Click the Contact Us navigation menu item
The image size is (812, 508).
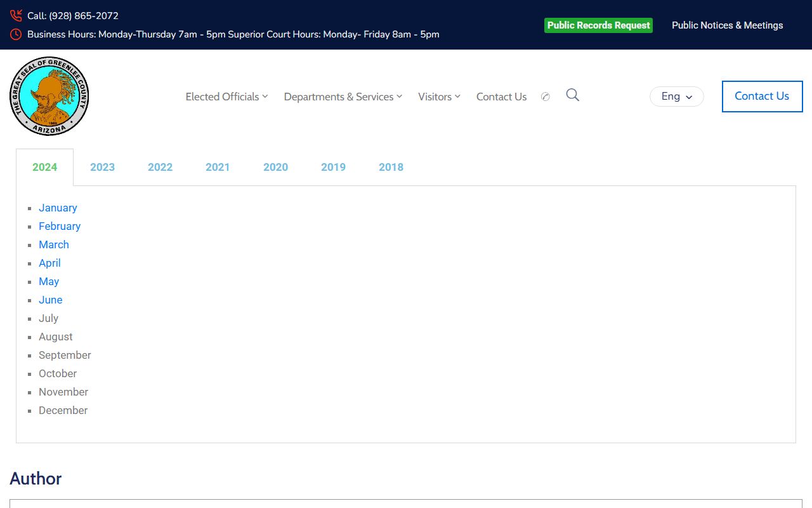(501, 97)
